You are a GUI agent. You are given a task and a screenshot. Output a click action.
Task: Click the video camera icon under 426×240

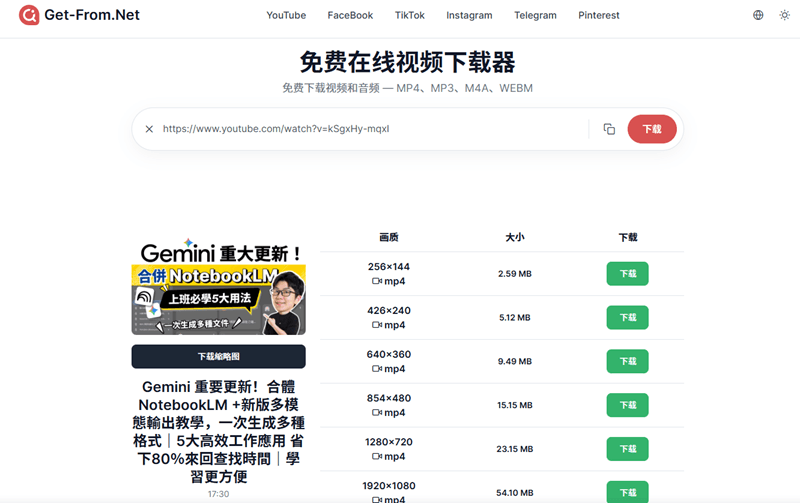[377, 325]
